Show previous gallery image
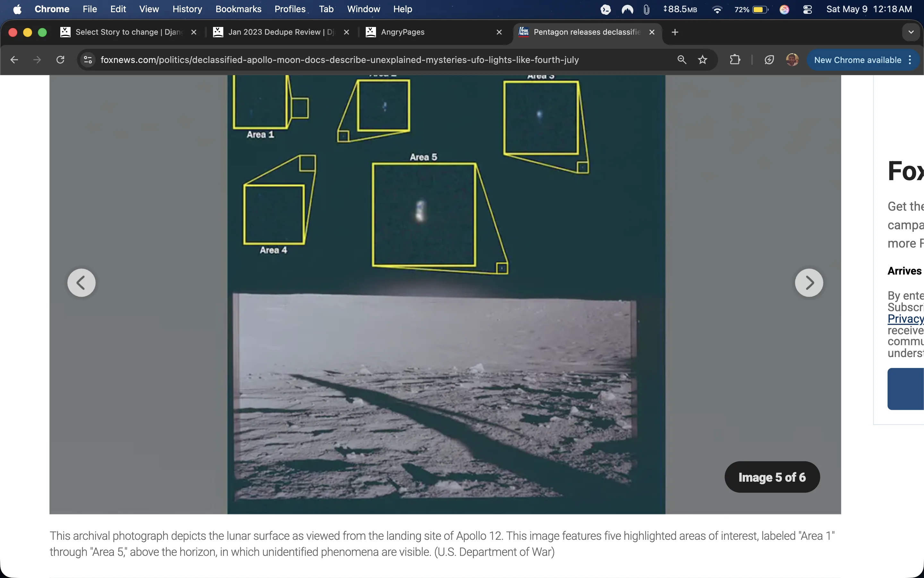This screenshot has height=578, width=924. [x=81, y=283]
